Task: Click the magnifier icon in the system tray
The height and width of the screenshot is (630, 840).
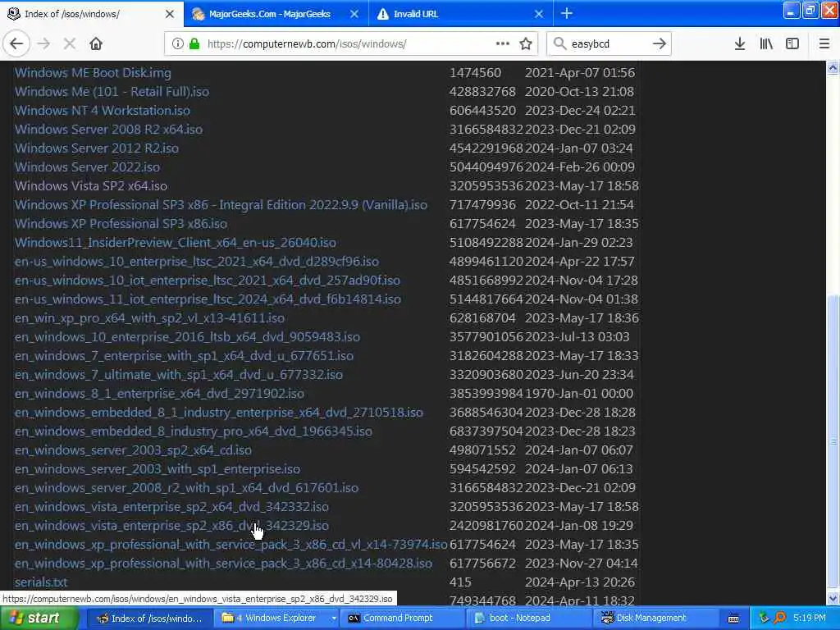Action: coord(779,618)
